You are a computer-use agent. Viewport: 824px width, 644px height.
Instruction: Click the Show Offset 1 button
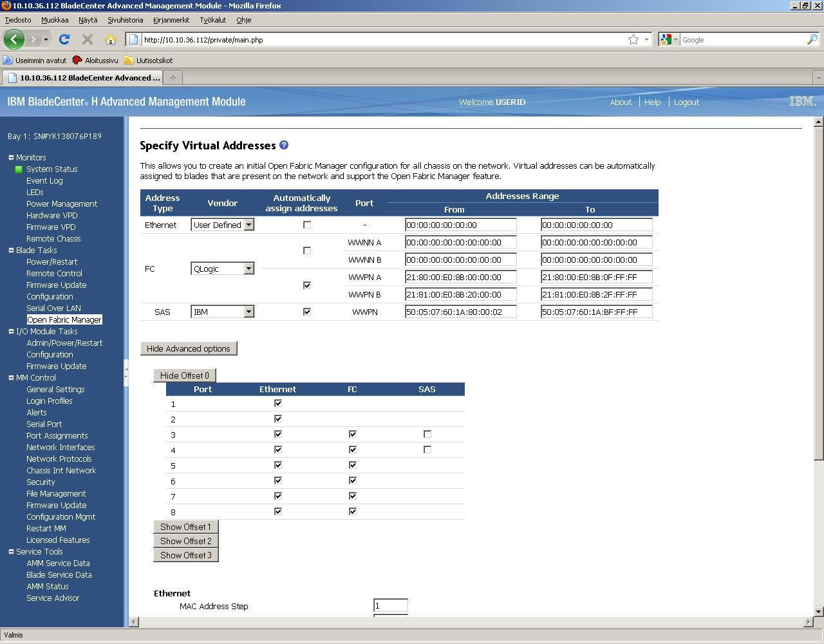(x=185, y=527)
